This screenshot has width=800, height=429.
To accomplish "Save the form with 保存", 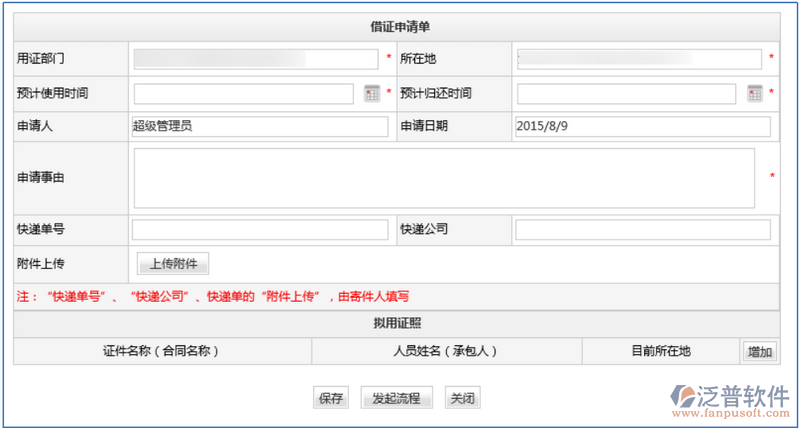I will pos(331,398).
